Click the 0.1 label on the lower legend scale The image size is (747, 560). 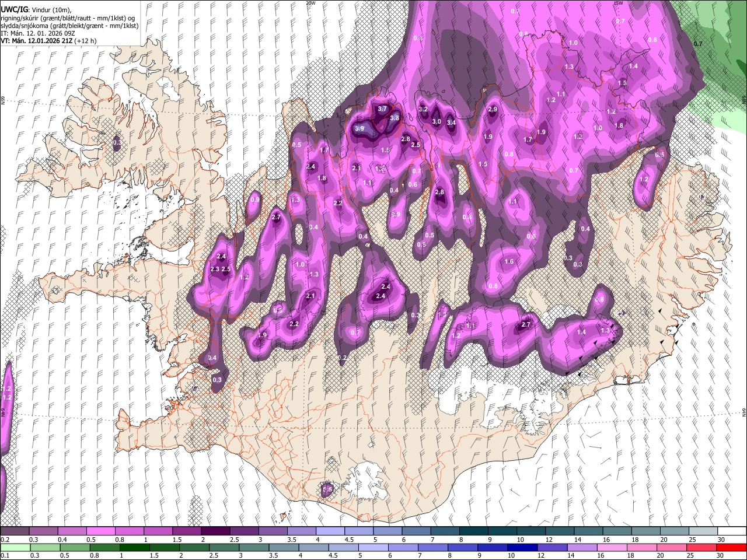(x=5, y=556)
